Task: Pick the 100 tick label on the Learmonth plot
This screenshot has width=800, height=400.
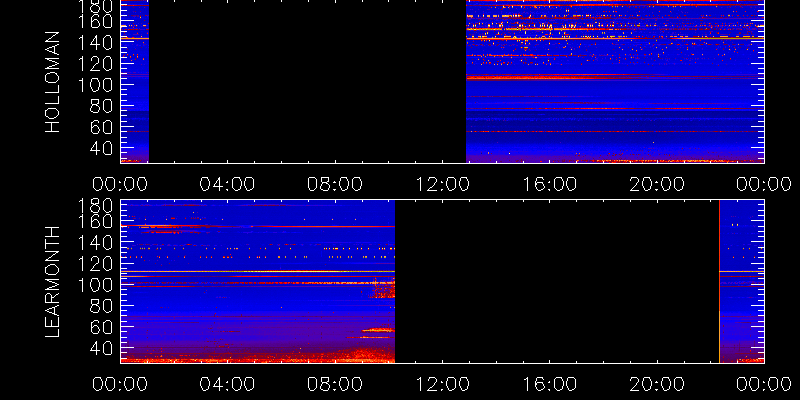Action: click(x=94, y=285)
